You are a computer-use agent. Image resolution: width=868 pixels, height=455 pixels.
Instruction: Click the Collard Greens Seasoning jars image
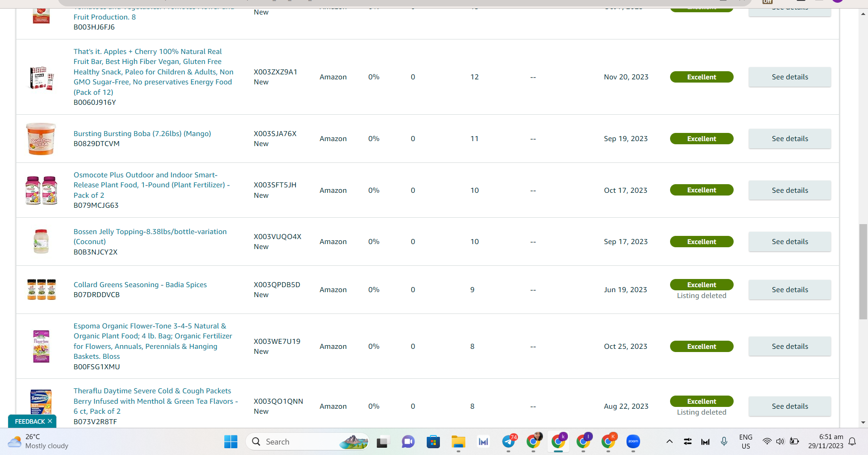(41, 289)
